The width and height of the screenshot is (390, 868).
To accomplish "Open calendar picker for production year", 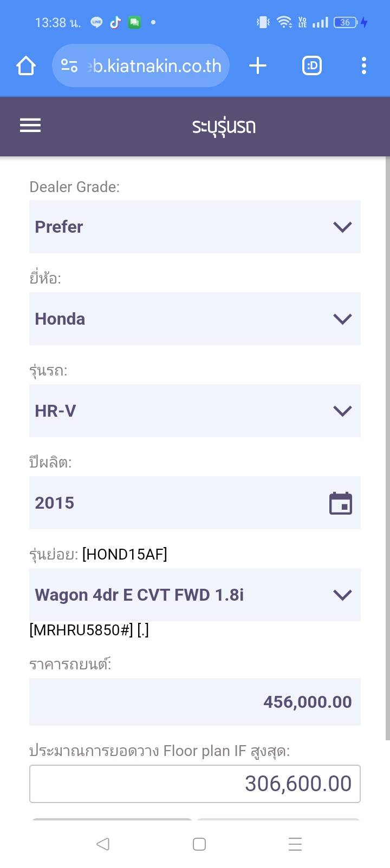I will 341,503.
